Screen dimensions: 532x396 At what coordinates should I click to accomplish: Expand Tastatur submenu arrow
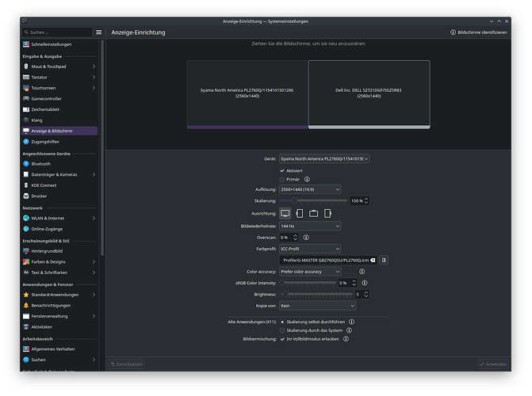click(94, 78)
